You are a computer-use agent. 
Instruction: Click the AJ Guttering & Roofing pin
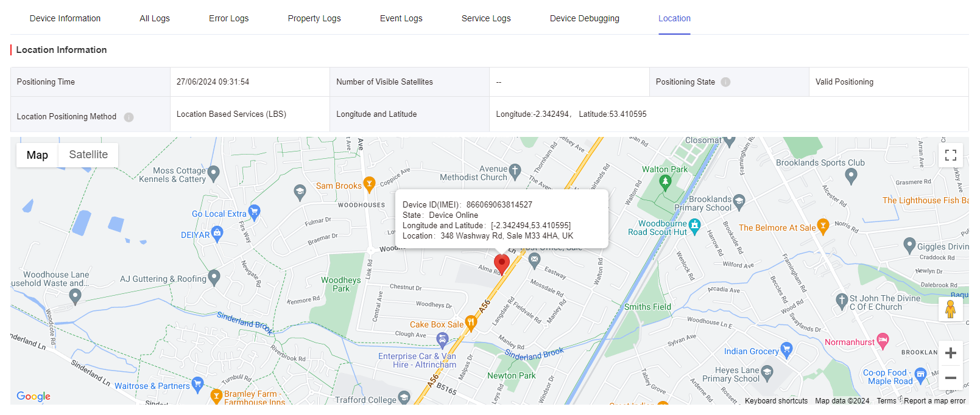(214, 277)
